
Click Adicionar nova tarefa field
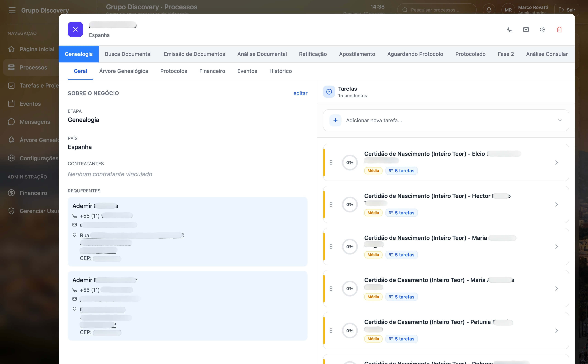[x=446, y=120]
